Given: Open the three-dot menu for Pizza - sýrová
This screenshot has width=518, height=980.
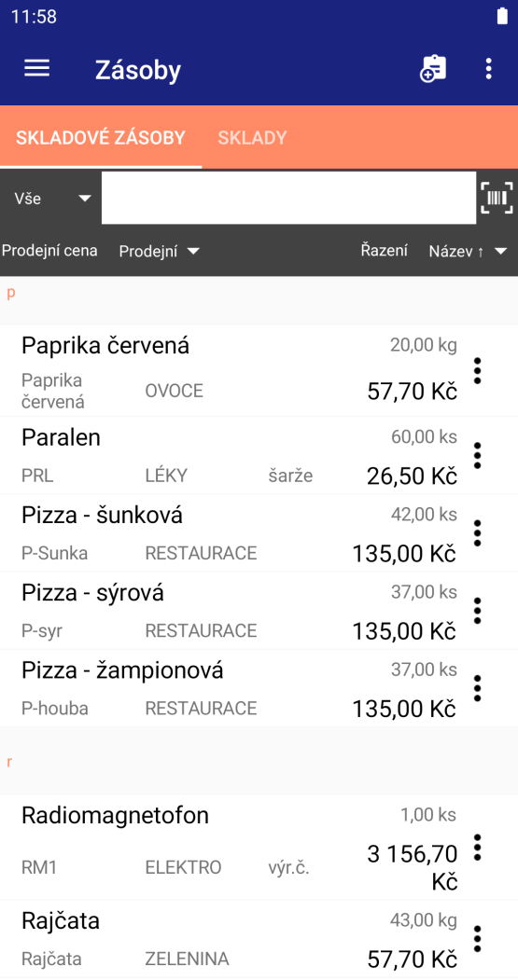Looking at the screenshot, I should pos(477,611).
